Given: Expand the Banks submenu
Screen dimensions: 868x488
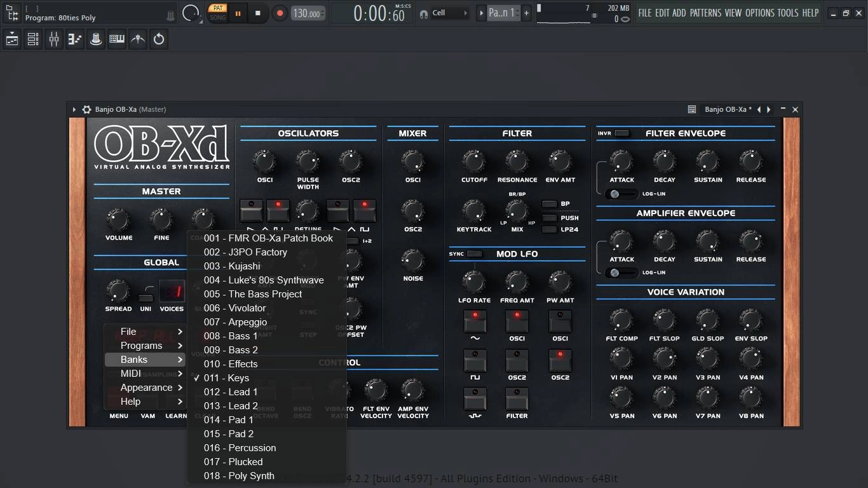Looking at the screenshot, I should tap(145, 360).
